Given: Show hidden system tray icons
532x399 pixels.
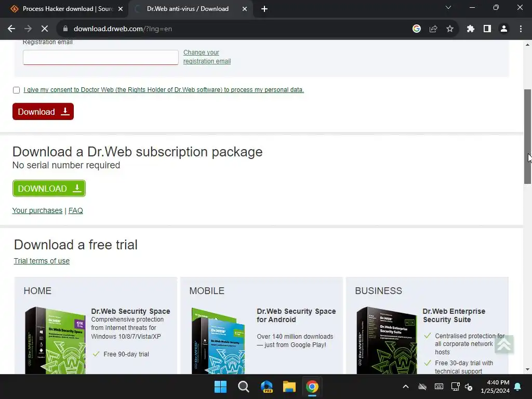Looking at the screenshot, I should pos(405,387).
